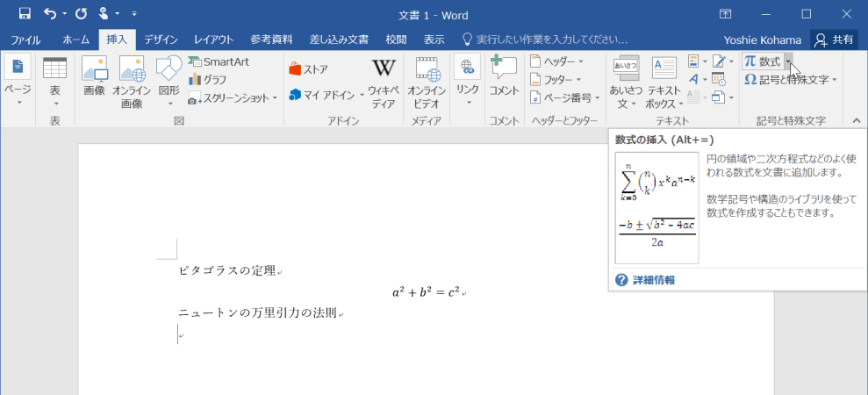This screenshot has height=395, width=868.
Task: Click the Quick Parts icon
Action: [694, 61]
